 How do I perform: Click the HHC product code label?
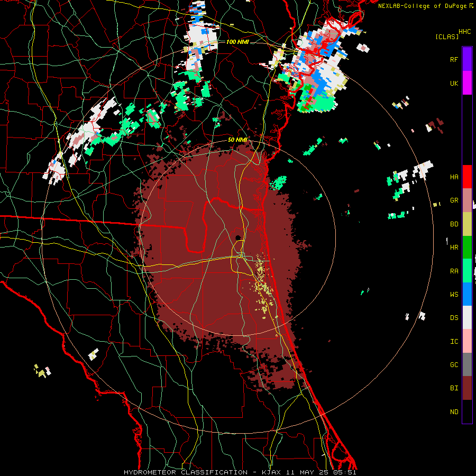pos(464,32)
